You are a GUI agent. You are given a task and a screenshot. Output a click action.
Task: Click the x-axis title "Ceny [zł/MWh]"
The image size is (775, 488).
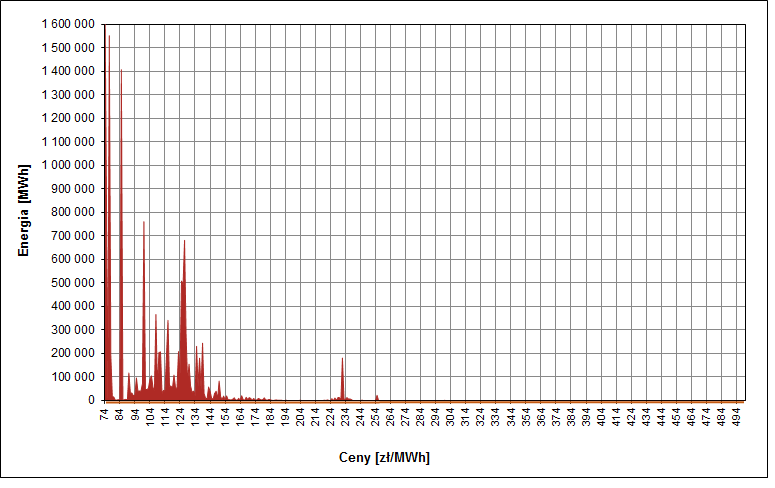coord(384,457)
